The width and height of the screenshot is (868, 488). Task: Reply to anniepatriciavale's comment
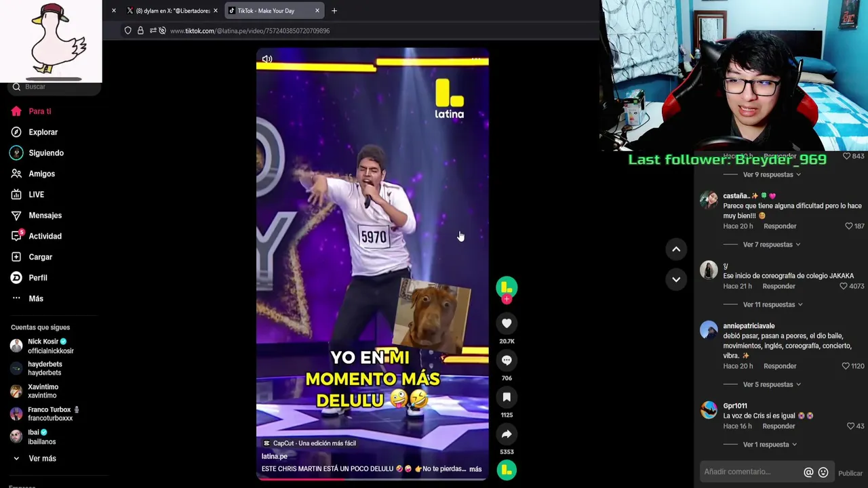pyautogui.click(x=780, y=366)
